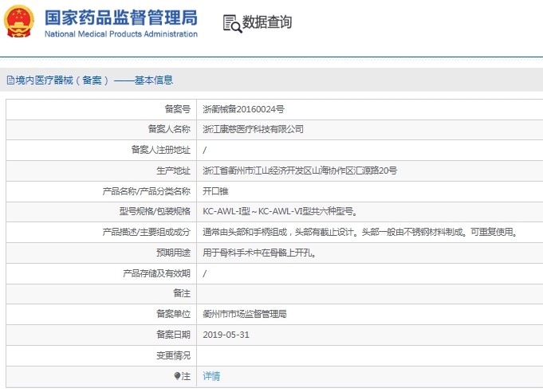Click the 国家药品监督管理局 site title
The image size is (543, 392).
pyautogui.click(x=121, y=18)
